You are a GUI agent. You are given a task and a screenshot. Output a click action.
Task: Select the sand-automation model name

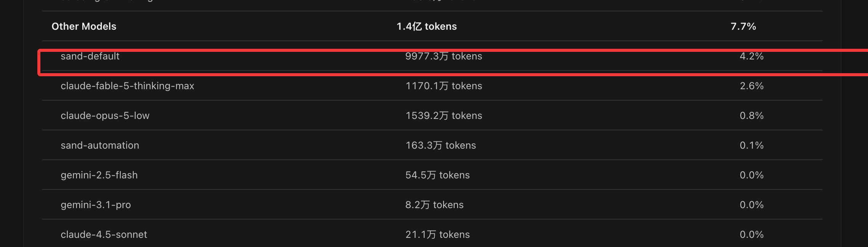[100, 145]
